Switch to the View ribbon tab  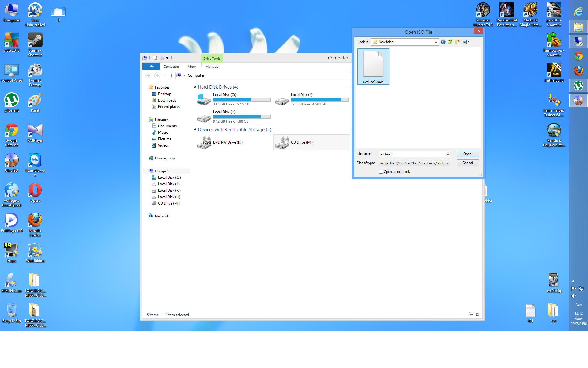pyautogui.click(x=192, y=67)
